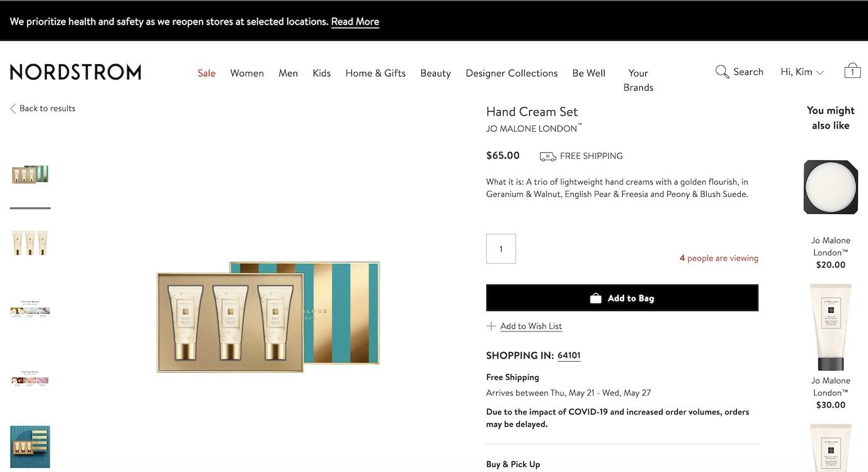
Task: Open the Home & Gifts menu
Action: click(375, 73)
